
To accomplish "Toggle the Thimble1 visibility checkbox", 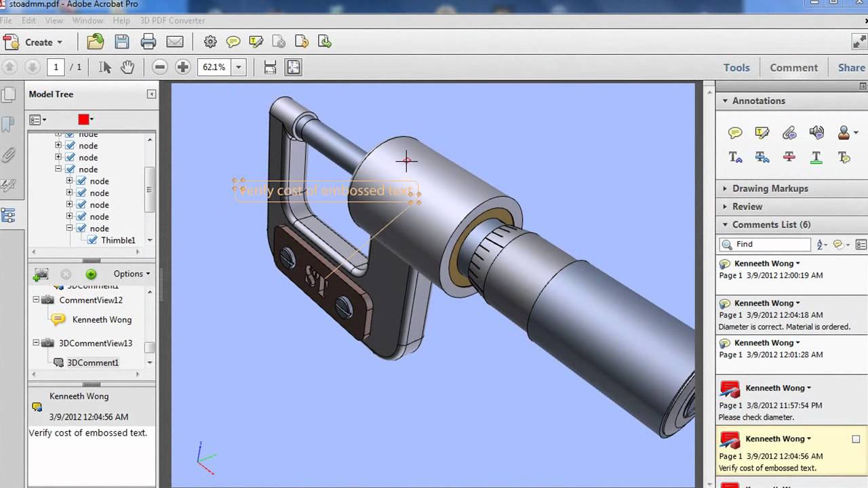I will point(93,240).
